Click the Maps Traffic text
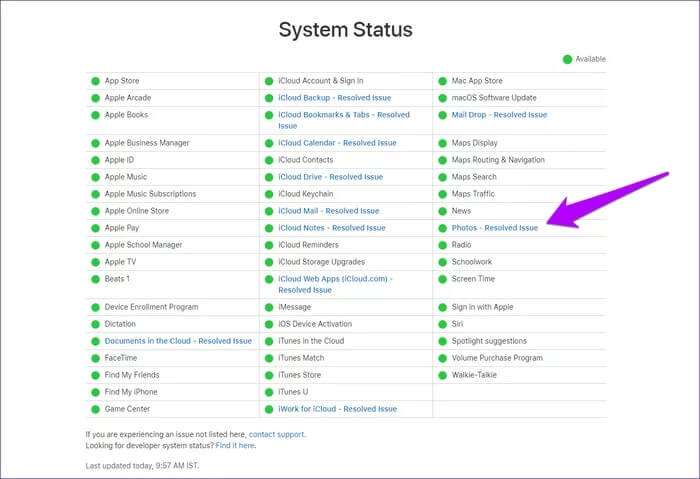The image size is (700, 479). tap(473, 194)
